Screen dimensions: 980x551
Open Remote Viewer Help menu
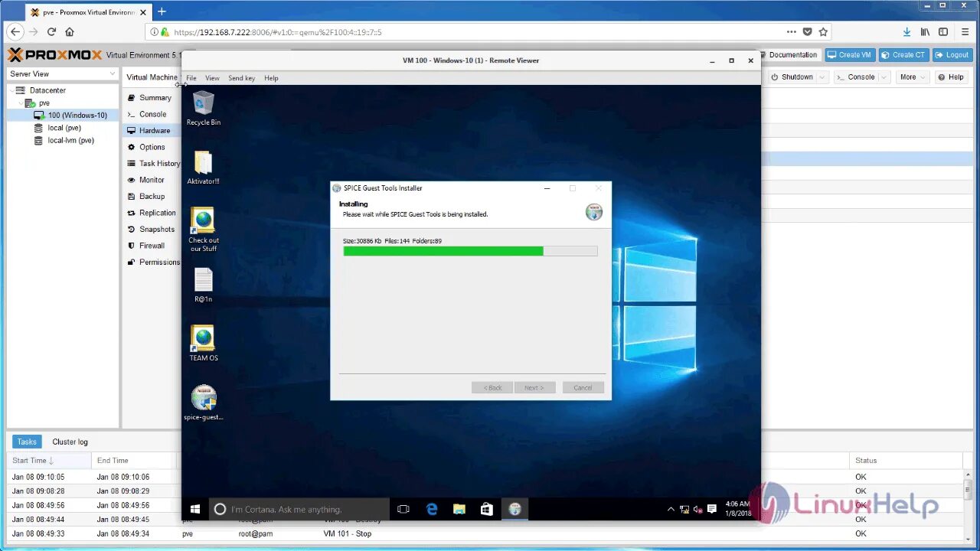tap(271, 78)
